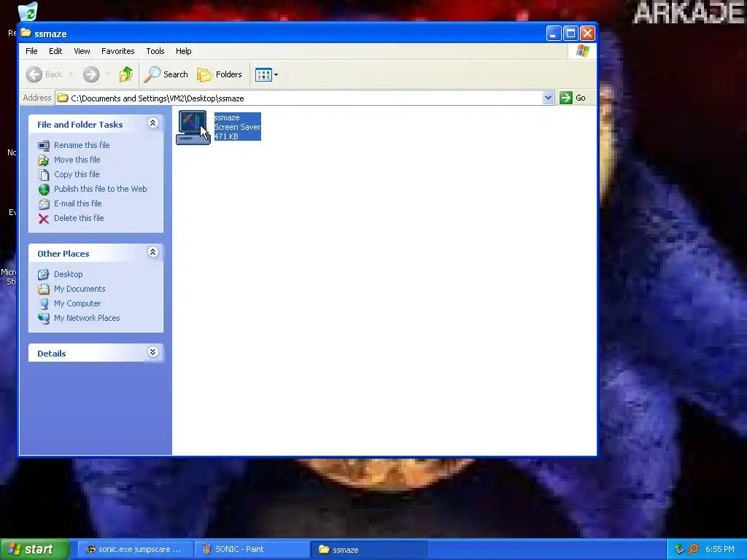
Task: Click the Search label in toolbar
Action: (176, 74)
